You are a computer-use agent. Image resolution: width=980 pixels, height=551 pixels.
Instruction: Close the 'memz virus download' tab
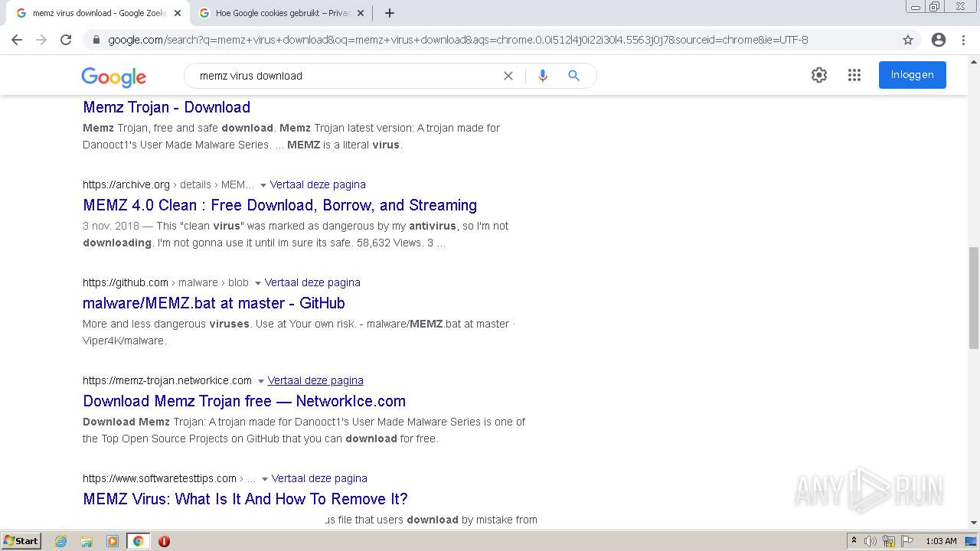(177, 13)
